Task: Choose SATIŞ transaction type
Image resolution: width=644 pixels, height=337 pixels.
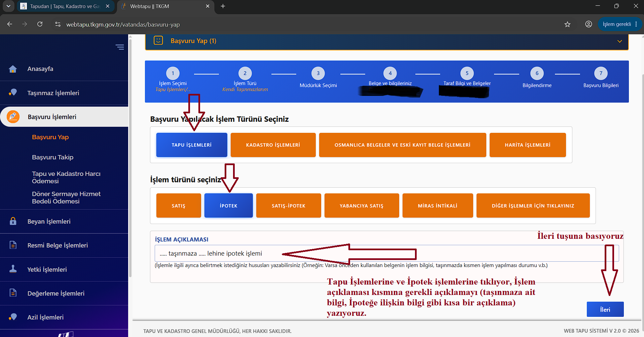Action: pos(179,205)
